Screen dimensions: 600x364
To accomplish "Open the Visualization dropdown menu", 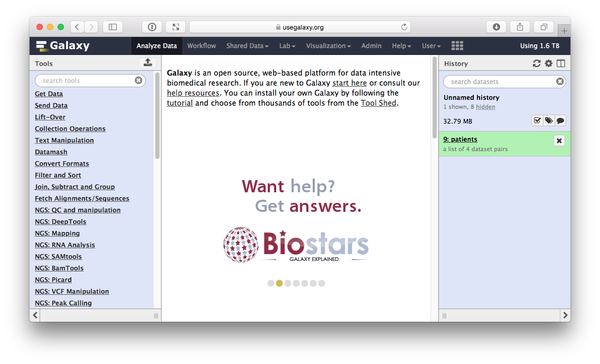I will point(329,46).
